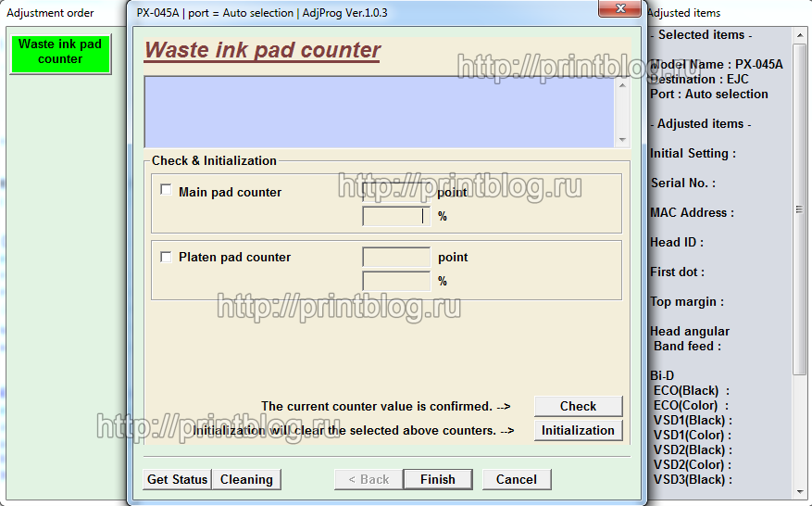
Task: Click the 'Destination : EJC' text
Action: 699,80
